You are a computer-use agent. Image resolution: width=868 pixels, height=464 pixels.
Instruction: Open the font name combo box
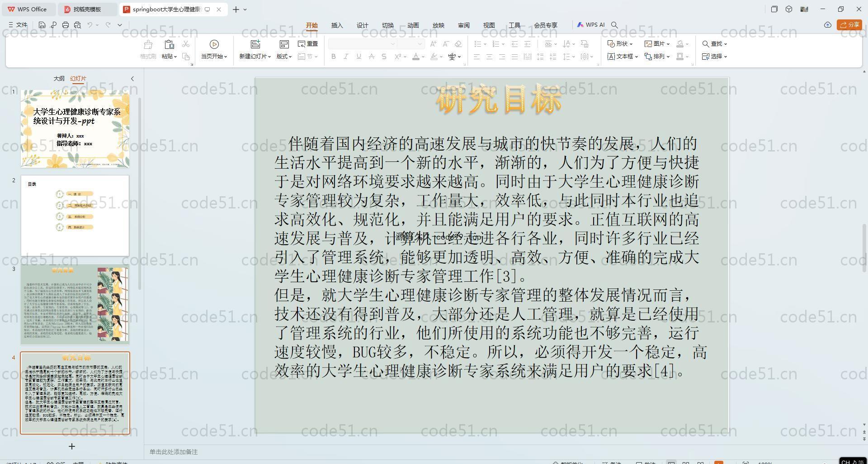click(363, 44)
